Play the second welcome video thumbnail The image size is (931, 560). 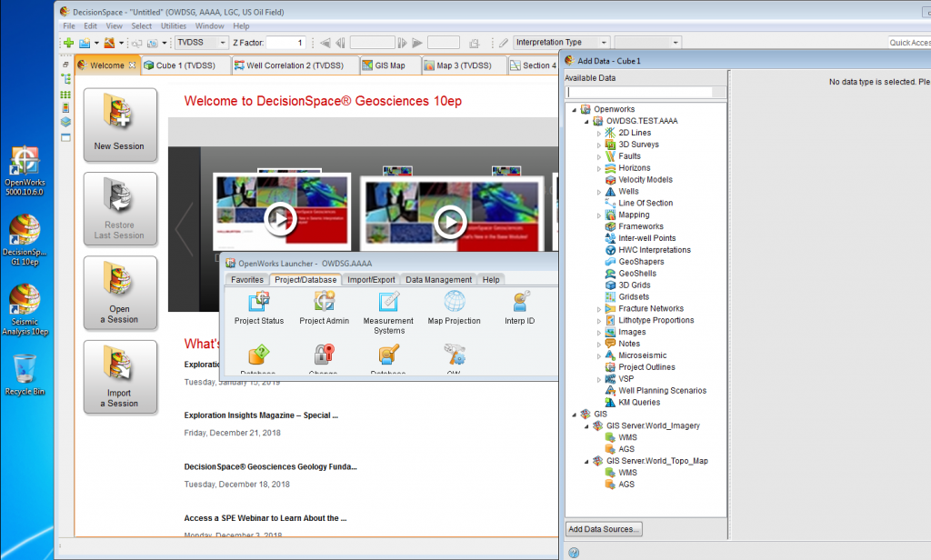coord(450,222)
